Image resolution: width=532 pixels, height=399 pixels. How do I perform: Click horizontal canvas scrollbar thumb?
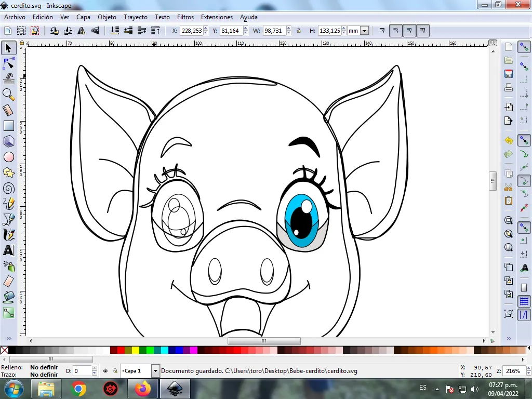[x=263, y=341]
